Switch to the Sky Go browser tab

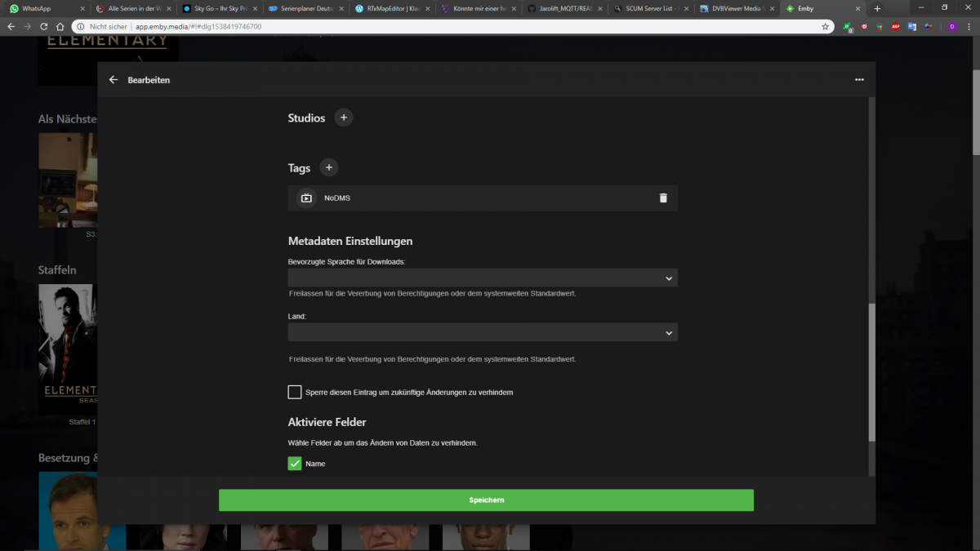[x=219, y=8]
